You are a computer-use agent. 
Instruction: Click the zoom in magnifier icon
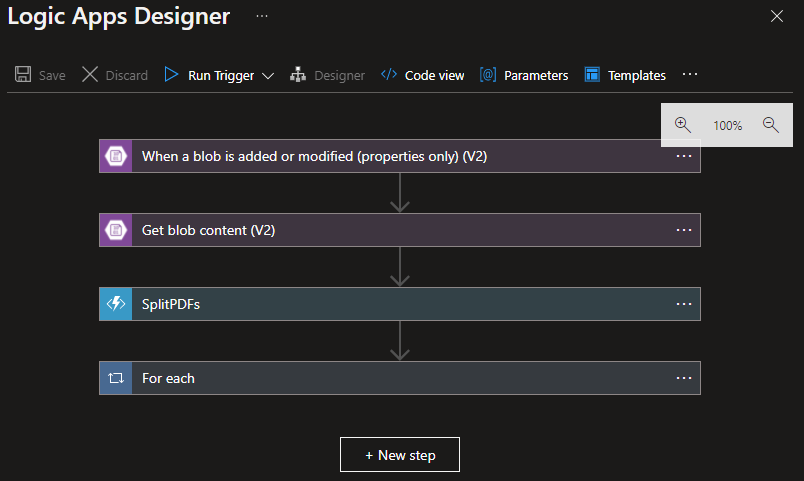[683, 125]
